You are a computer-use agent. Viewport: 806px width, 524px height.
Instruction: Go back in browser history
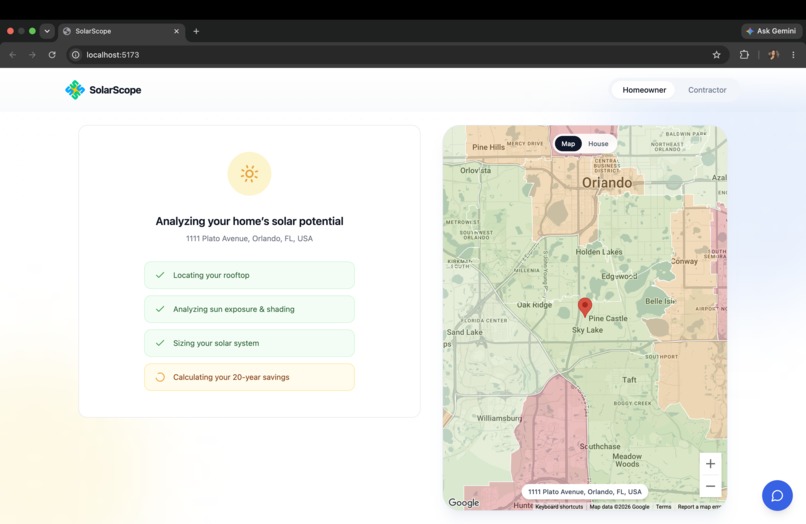13,55
